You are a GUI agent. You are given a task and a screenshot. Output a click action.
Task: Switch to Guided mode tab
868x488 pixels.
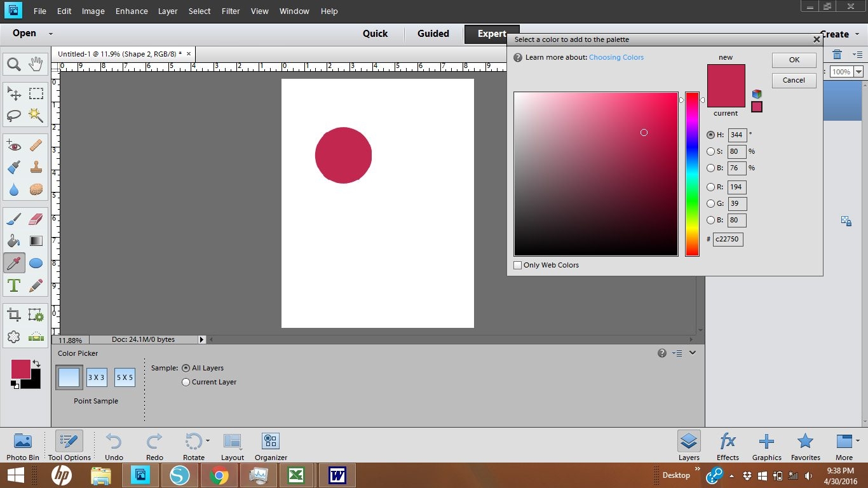(x=433, y=34)
